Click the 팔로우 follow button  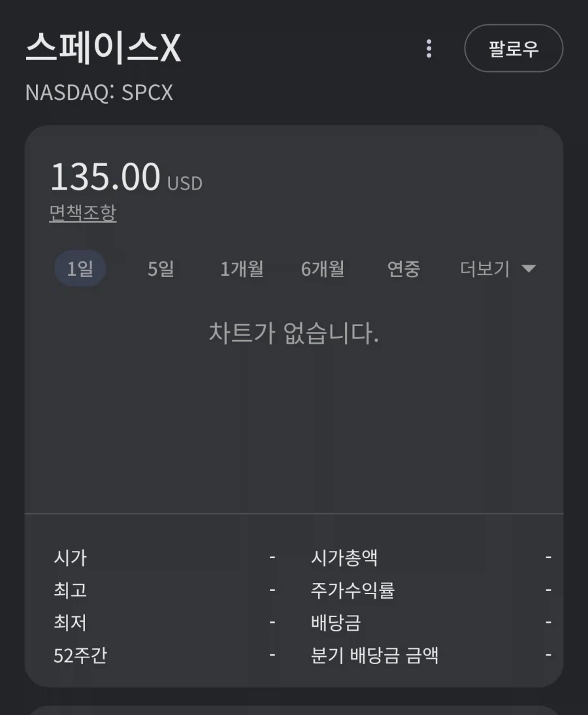(514, 48)
